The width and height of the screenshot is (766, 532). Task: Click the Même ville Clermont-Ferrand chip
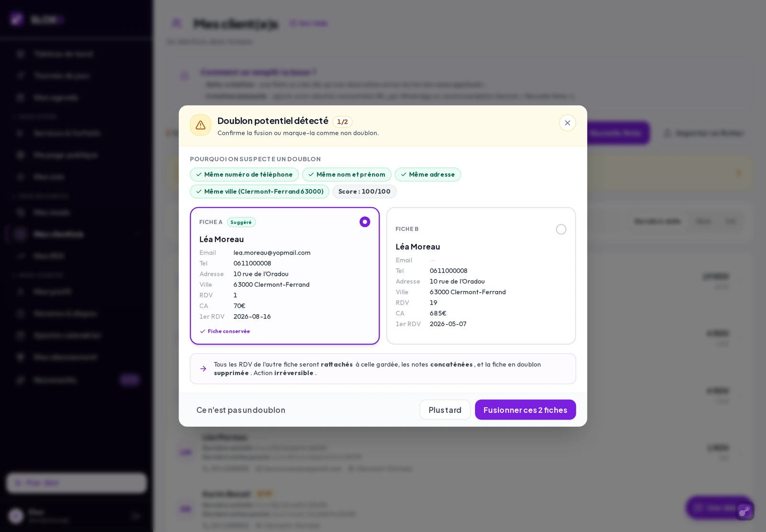click(259, 192)
